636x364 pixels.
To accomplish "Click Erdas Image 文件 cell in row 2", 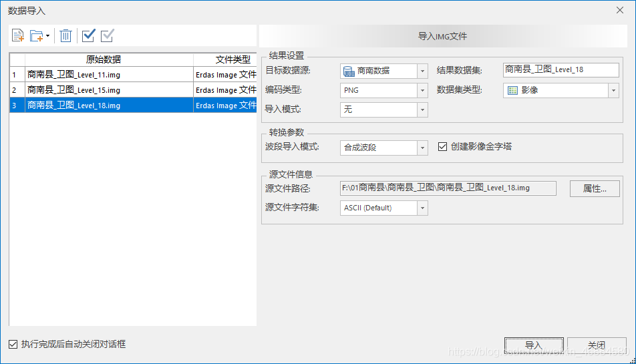I will 225,90.
